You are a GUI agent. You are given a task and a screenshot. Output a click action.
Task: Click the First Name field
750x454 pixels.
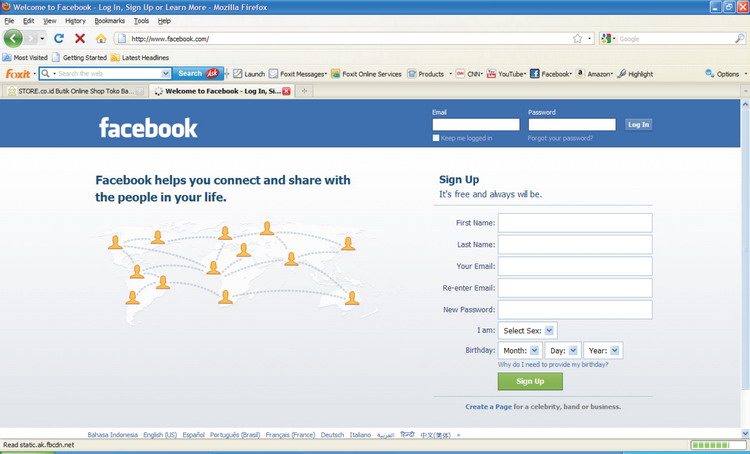click(575, 223)
